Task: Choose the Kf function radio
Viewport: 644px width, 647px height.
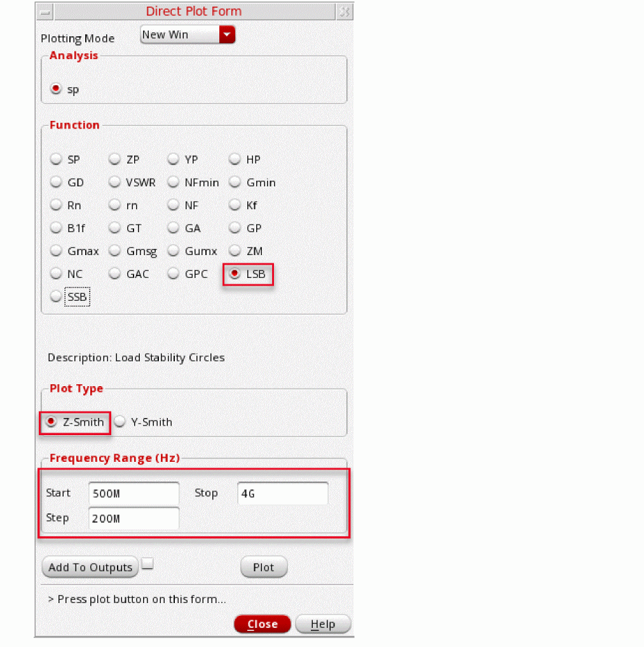Action: click(235, 205)
